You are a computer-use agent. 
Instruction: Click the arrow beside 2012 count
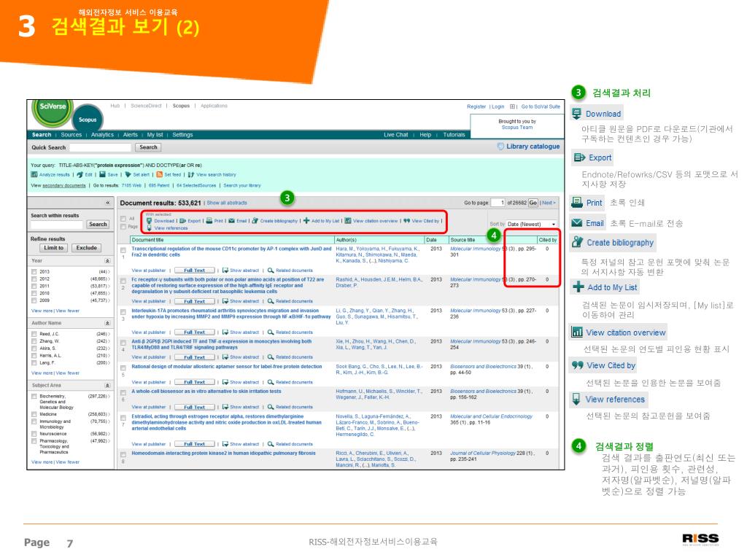[109, 279]
